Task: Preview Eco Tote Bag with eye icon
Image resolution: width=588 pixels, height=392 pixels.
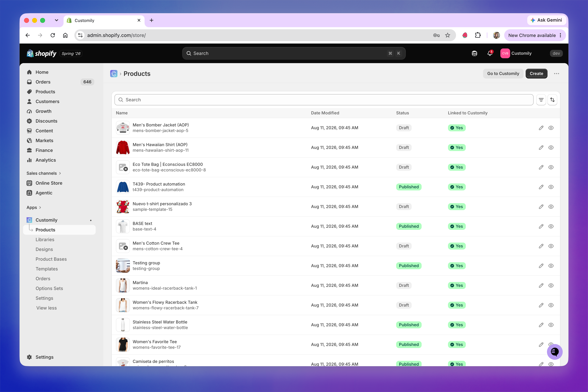Action: point(551,167)
